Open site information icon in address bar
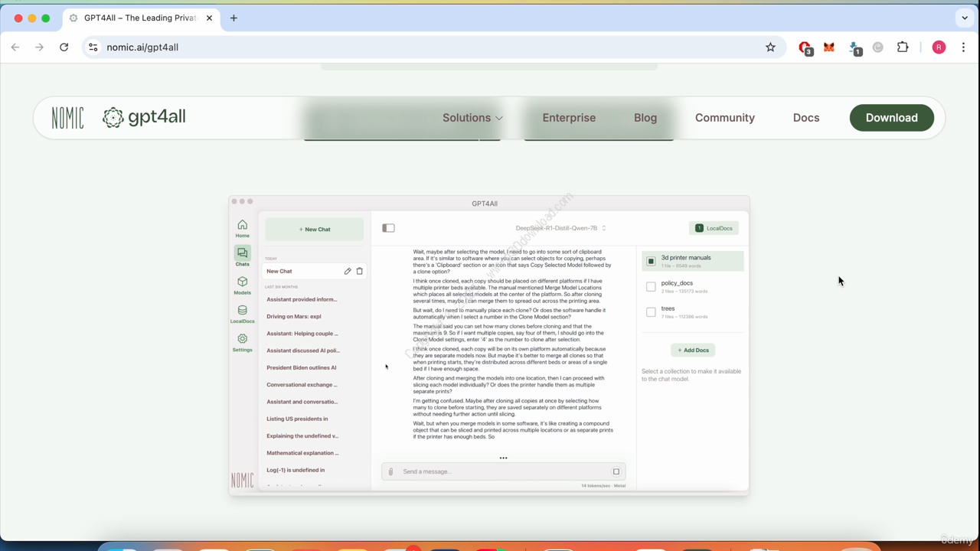 click(93, 47)
